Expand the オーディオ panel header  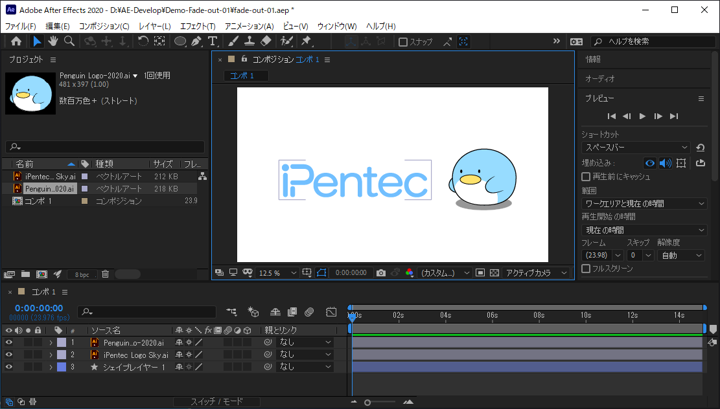(600, 78)
